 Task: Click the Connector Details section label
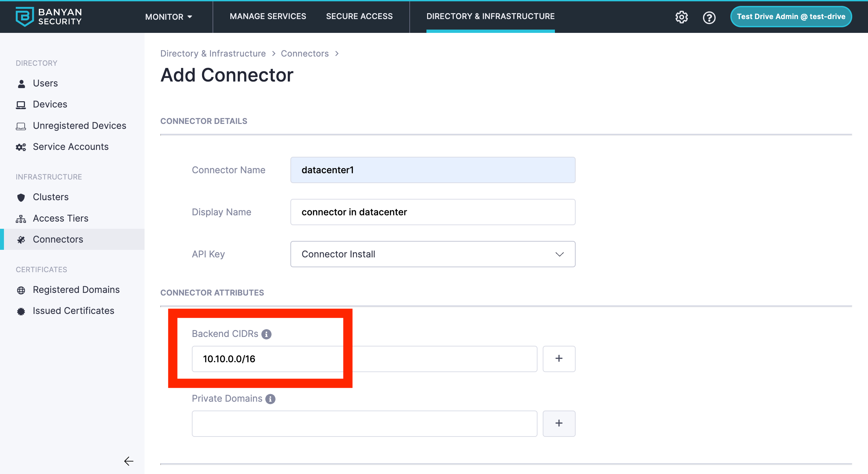203,121
